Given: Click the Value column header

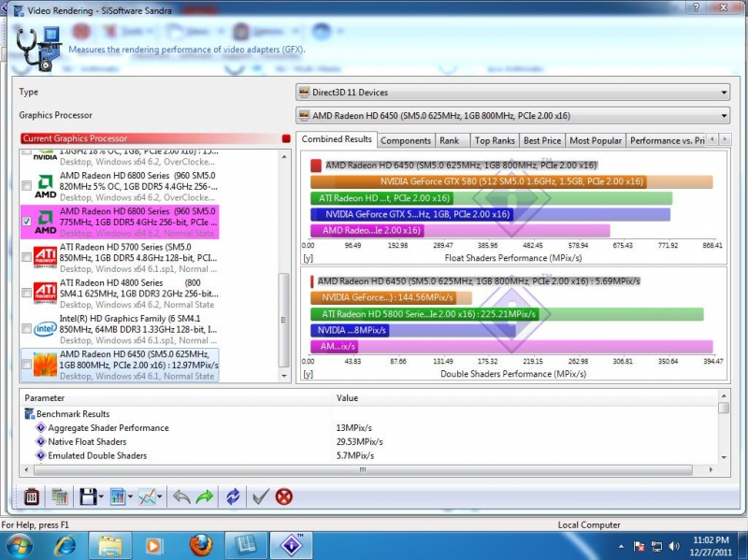Looking at the screenshot, I should pos(525,398).
